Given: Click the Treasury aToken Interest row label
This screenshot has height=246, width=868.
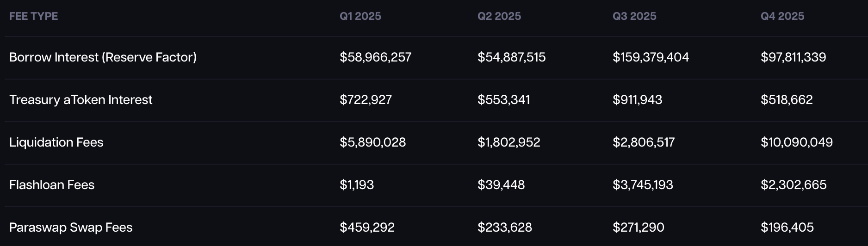Looking at the screenshot, I should point(81,100).
